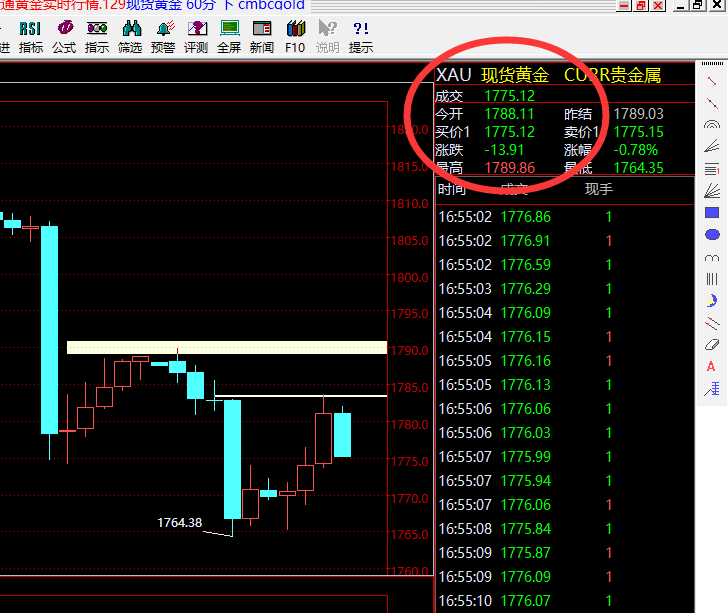728x613 pixels.
Task: Select the tick row priced 1776.13
Action: (x=565, y=385)
